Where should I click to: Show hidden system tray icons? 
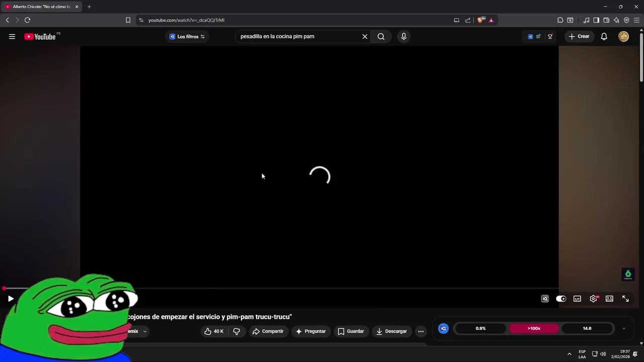(569, 354)
